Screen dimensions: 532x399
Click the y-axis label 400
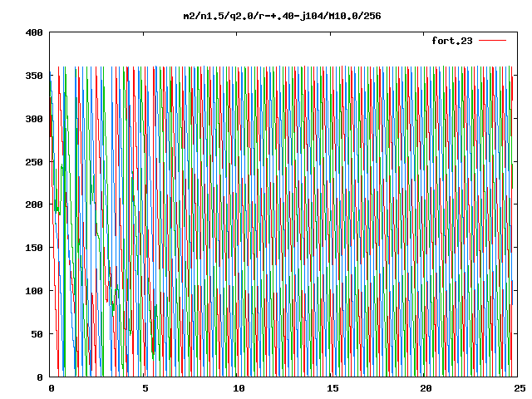34,32
